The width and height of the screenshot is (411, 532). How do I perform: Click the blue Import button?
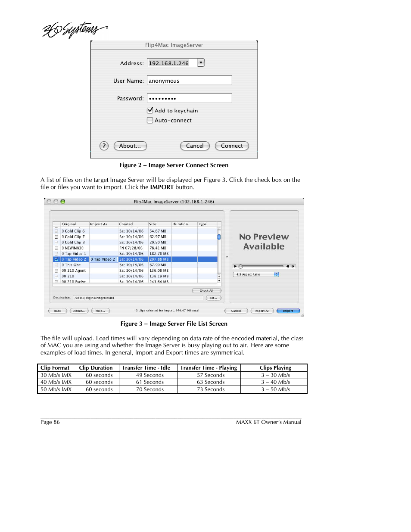click(288, 311)
